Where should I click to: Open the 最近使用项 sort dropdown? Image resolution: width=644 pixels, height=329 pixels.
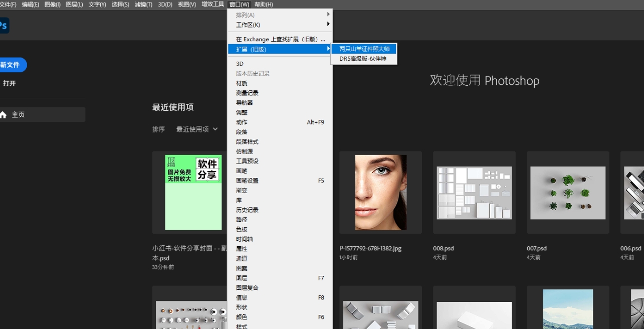click(x=196, y=129)
